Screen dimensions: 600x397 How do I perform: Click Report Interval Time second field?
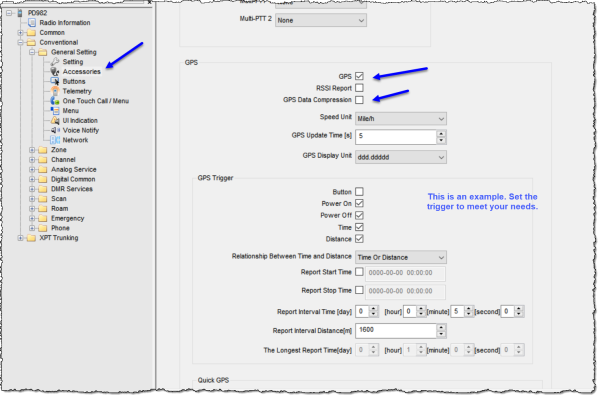click(x=508, y=312)
